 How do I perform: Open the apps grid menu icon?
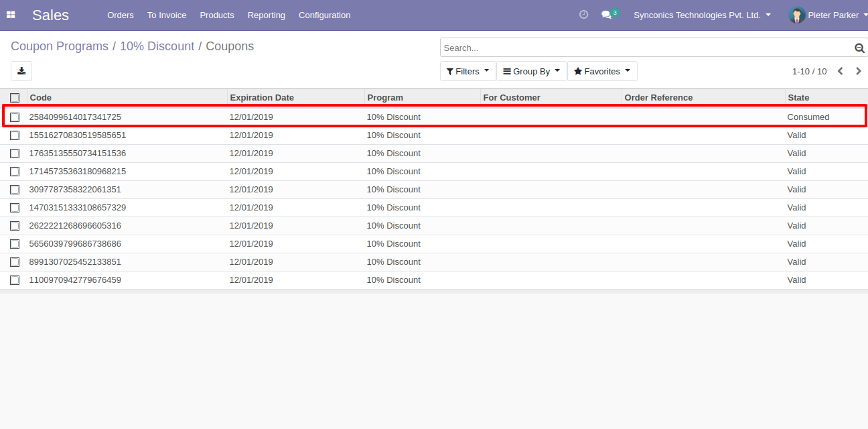pyautogui.click(x=11, y=15)
